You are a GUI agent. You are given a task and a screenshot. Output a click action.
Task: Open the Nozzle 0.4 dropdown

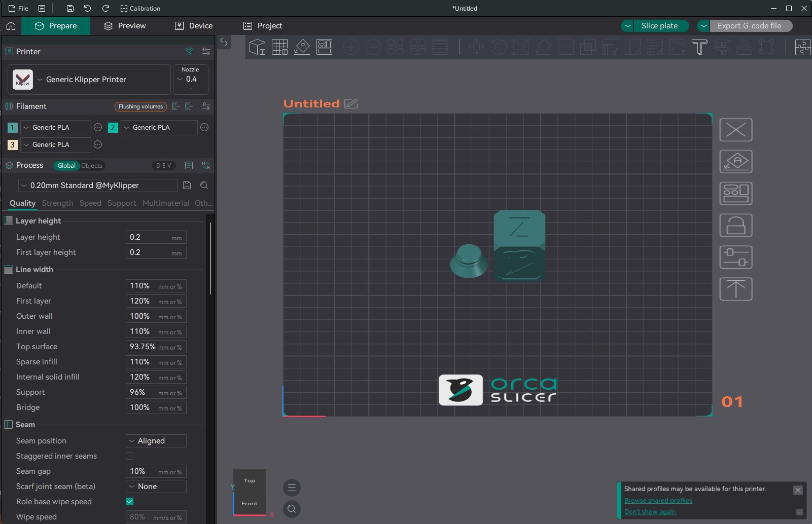(x=190, y=80)
